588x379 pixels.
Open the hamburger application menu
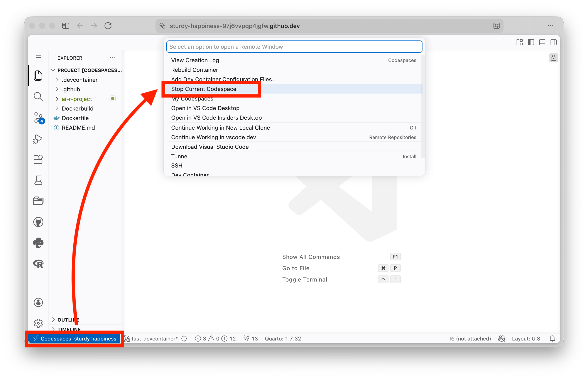point(38,58)
